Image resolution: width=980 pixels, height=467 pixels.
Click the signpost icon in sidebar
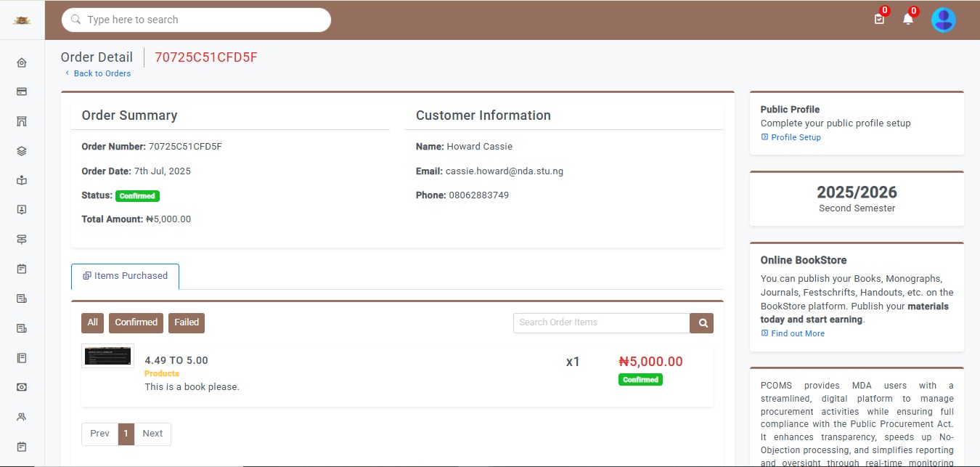[22, 240]
